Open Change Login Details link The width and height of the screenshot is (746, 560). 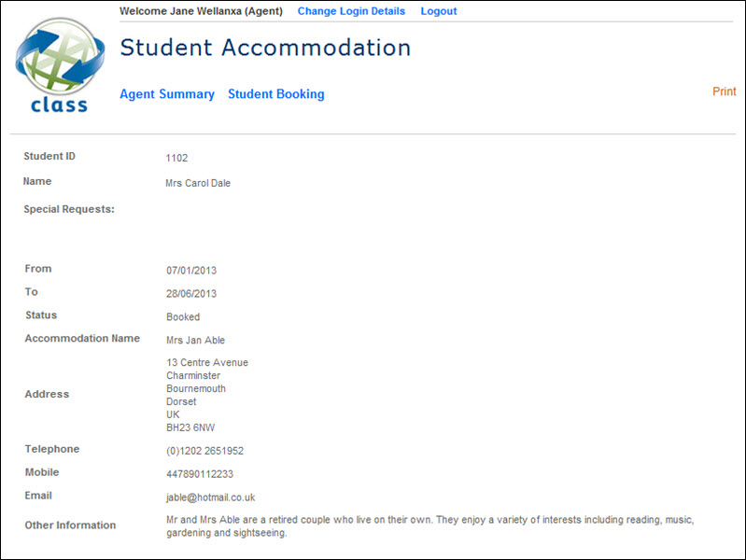pos(351,11)
